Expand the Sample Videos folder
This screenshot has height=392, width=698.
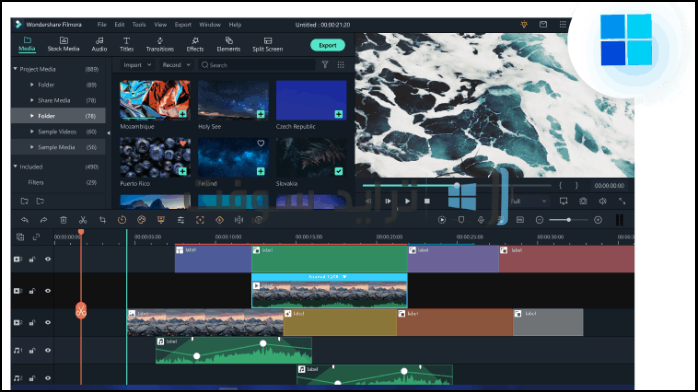(x=32, y=132)
